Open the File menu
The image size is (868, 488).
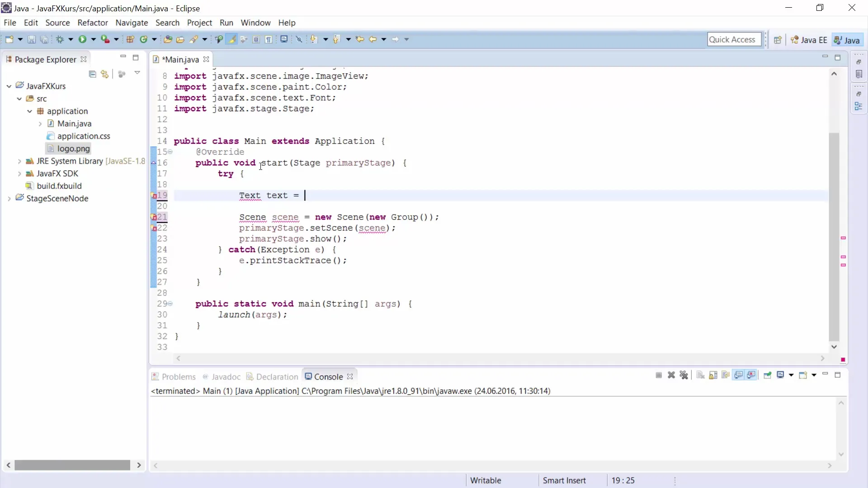tap(9, 23)
